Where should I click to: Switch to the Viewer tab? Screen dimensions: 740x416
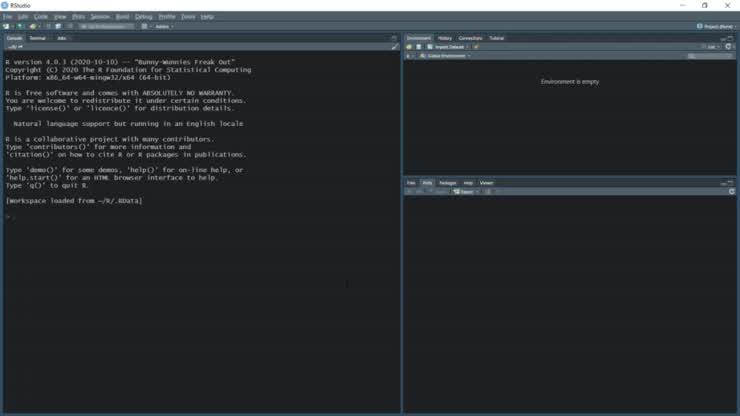click(486, 183)
